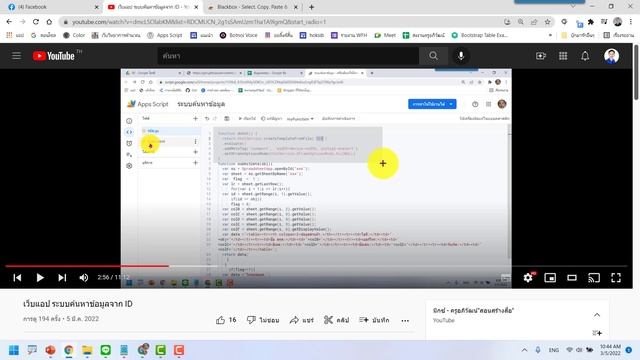
Task: Open the YouTube account avatar menu
Action: point(611,56)
